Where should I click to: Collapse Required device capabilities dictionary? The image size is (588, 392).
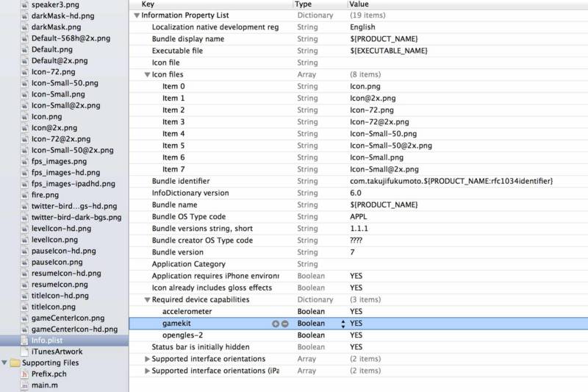pyautogui.click(x=148, y=300)
